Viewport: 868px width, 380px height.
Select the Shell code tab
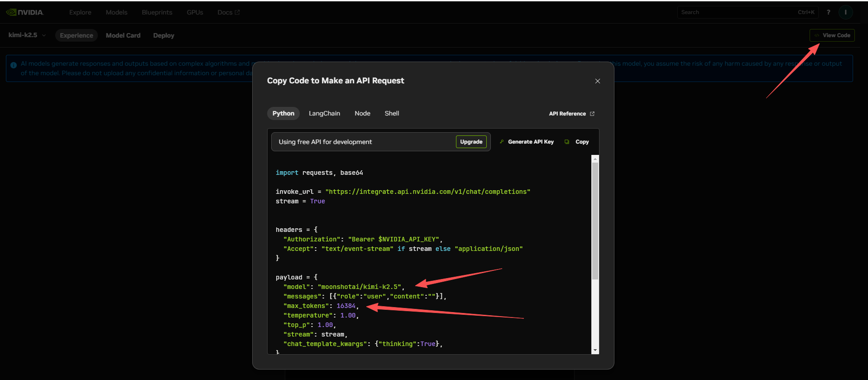click(x=392, y=113)
